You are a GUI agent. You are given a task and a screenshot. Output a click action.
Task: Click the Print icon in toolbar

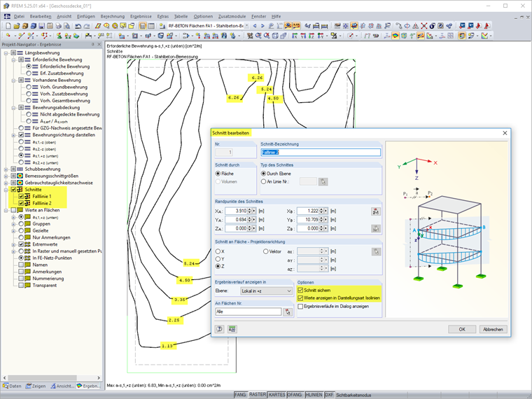[x=58, y=26]
